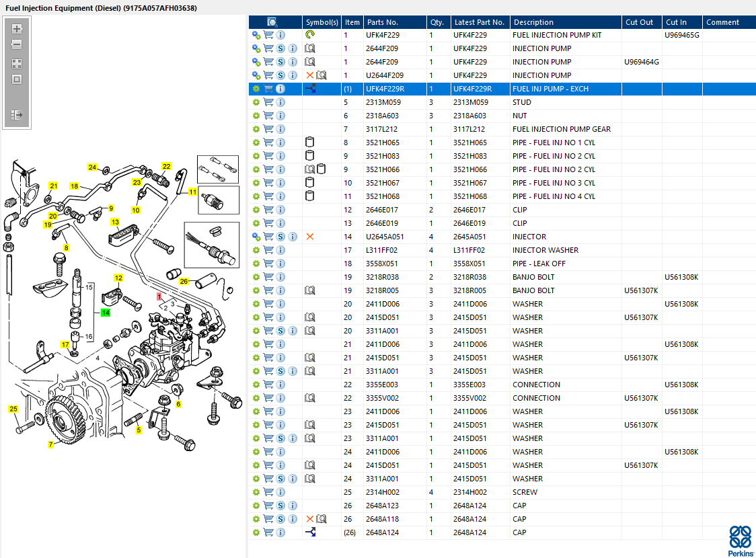Click book-magnifier symbol on 3218R005 BANJO BOLT row
This screenshot has height=558, width=756.
click(310, 290)
